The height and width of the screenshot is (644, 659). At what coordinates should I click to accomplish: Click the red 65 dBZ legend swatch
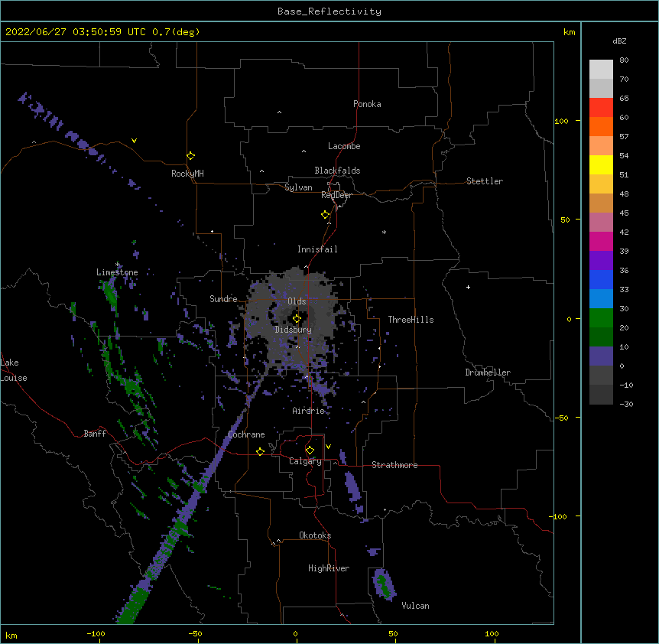pyautogui.click(x=601, y=108)
